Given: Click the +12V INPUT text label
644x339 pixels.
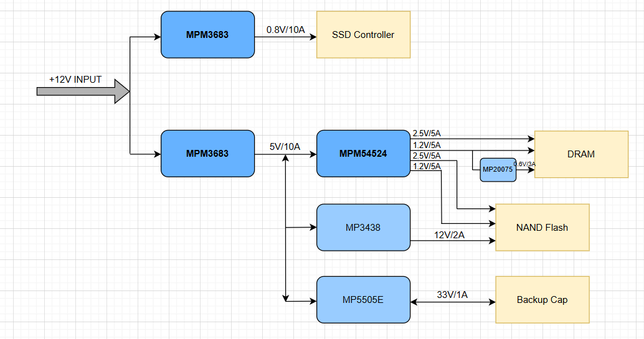Looking at the screenshot, I should [75, 80].
